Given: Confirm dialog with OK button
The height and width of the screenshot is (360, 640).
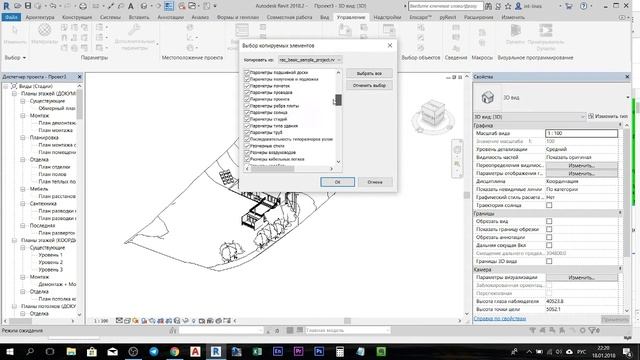Looking at the screenshot, I should 338,182.
